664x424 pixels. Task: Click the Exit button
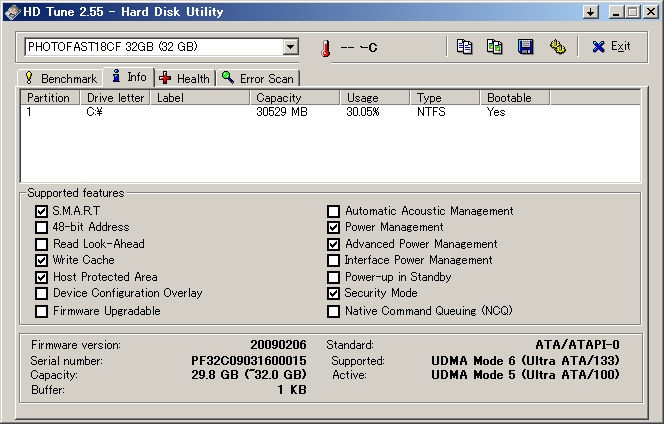[x=610, y=47]
